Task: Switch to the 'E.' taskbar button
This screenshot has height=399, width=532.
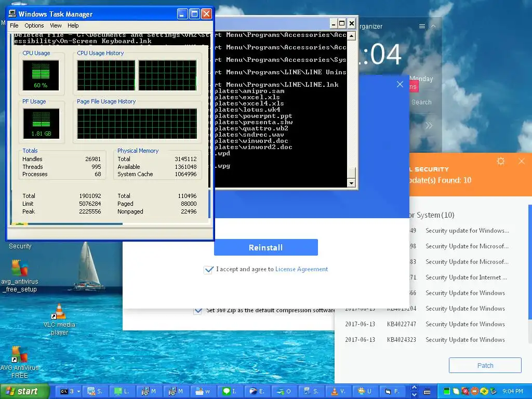Action: coord(257,392)
